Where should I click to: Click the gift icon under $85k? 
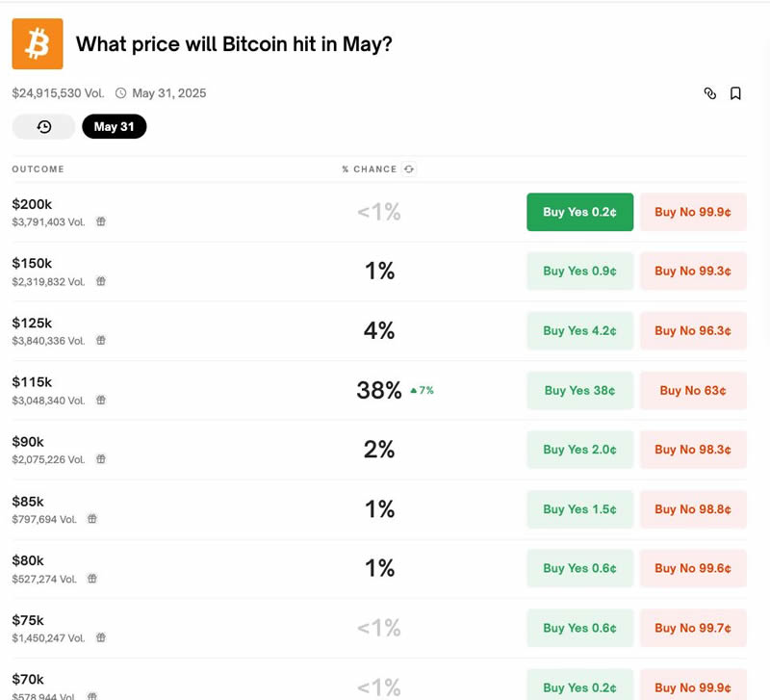point(92,519)
